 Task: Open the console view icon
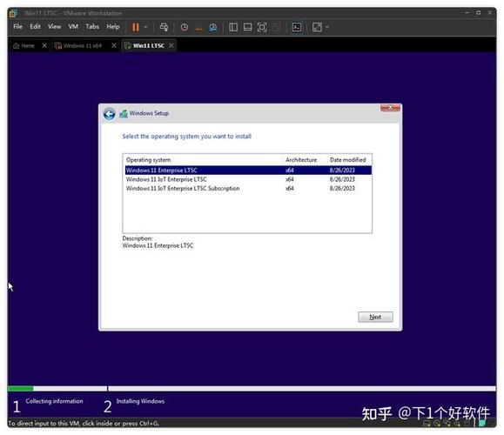297,27
